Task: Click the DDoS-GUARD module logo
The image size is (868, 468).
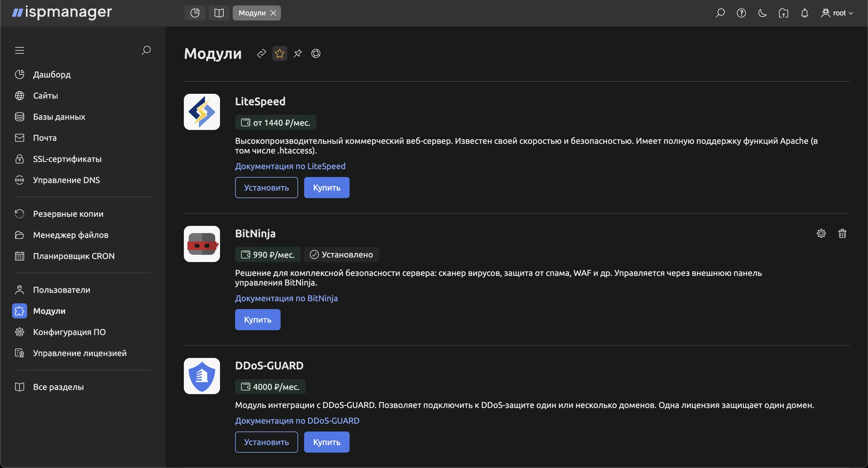Action: 202,376
